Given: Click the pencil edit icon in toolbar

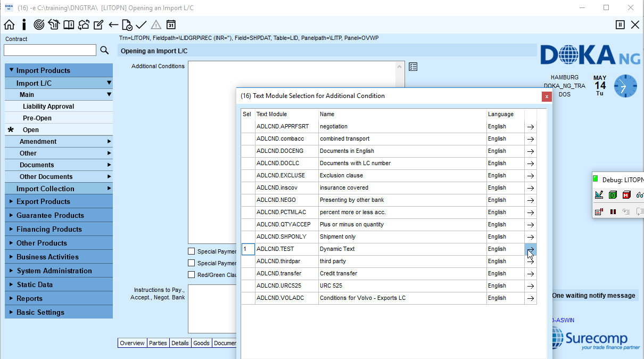Looking at the screenshot, I should pyautogui.click(x=98, y=25).
